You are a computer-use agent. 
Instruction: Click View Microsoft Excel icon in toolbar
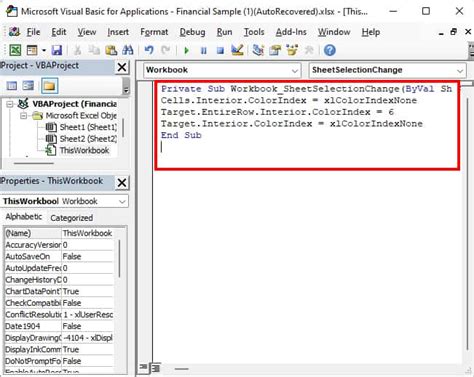click(15, 50)
